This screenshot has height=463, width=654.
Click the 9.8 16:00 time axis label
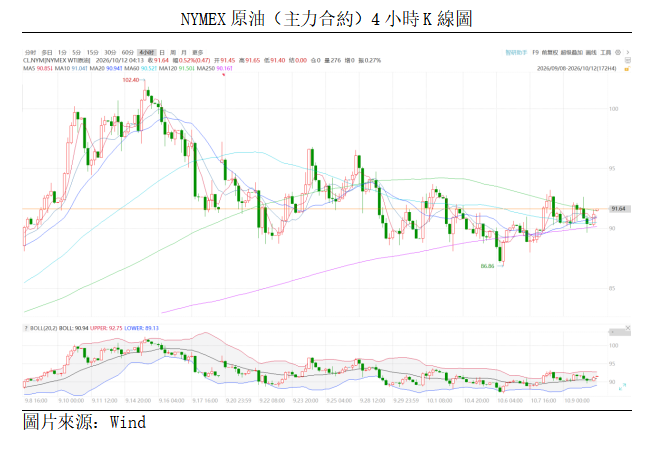click(x=36, y=400)
